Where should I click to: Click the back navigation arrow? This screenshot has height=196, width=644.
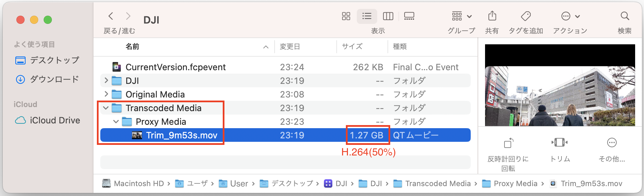point(111,16)
